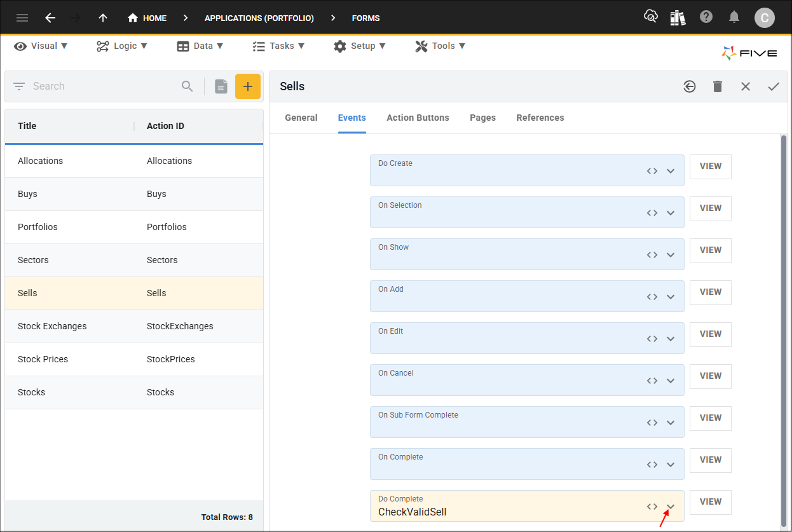Screen dimensions: 792x532
Task: Cancel editing with the X icon
Action: click(x=746, y=86)
